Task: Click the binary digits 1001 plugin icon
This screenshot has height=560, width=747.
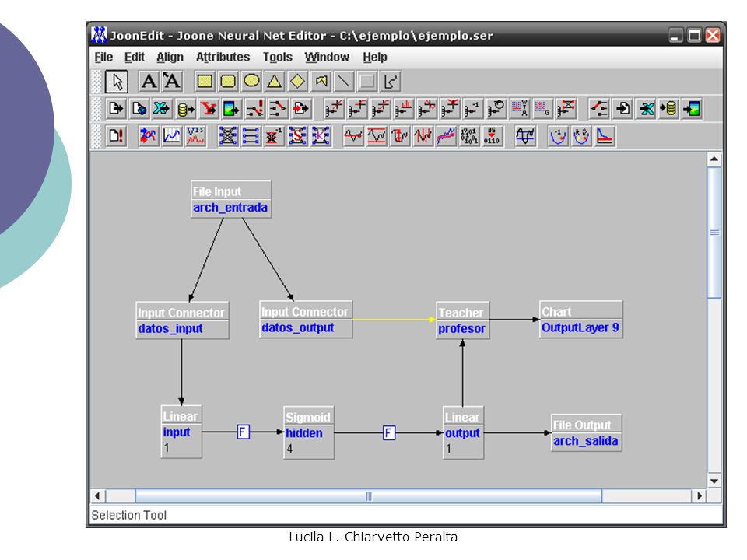Action: (x=468, y=136)
